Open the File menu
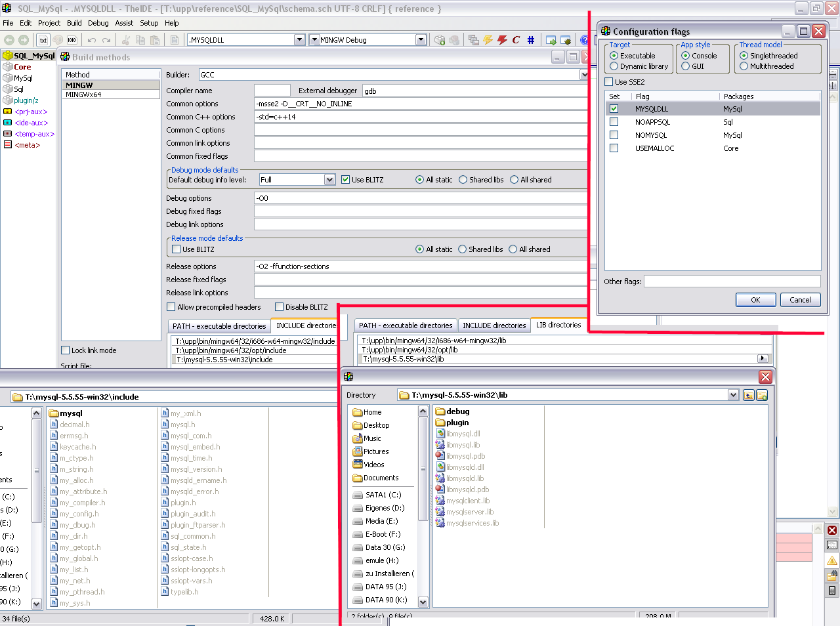The height and width of the screenshot is (626, 840). click(8, 23)
